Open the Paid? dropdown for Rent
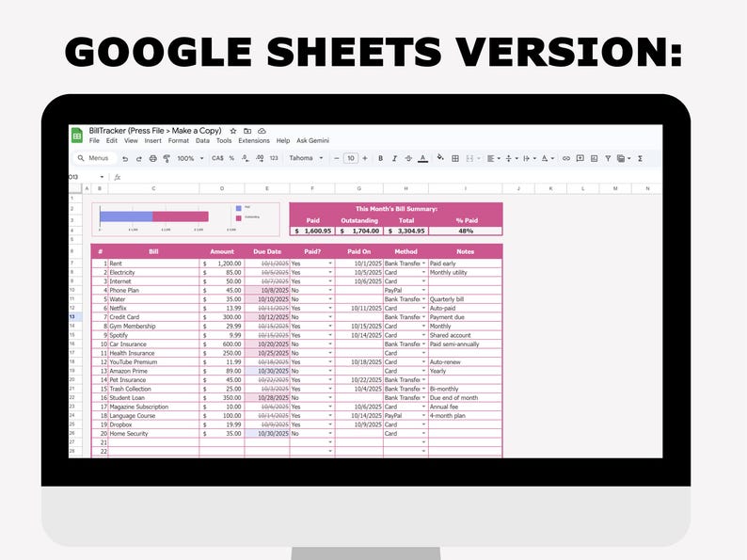747x560 pixels. pos(330,264)
